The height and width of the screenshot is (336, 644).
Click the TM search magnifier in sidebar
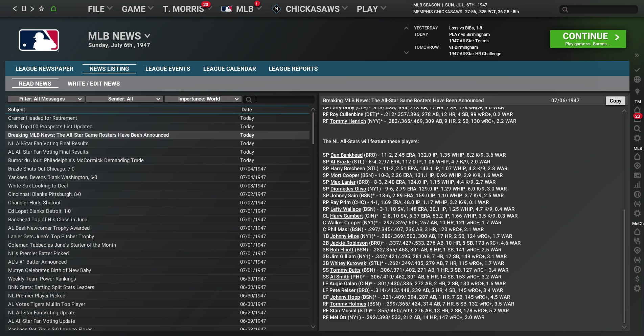coord(637,129)
